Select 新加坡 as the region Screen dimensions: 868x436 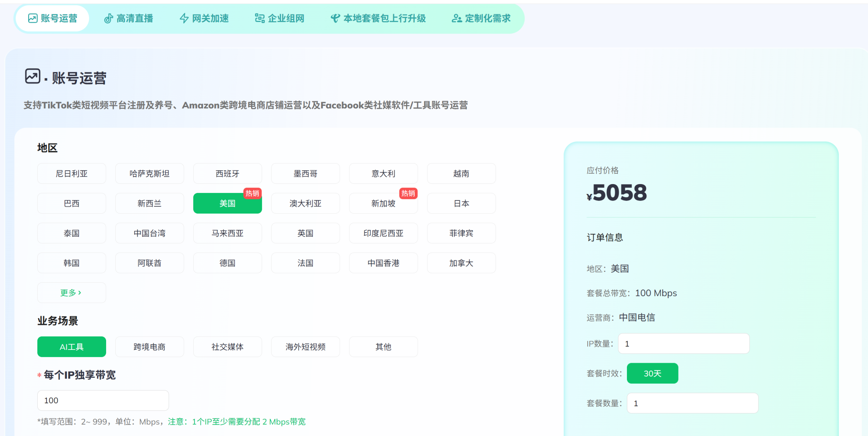(x=383, y=203)
